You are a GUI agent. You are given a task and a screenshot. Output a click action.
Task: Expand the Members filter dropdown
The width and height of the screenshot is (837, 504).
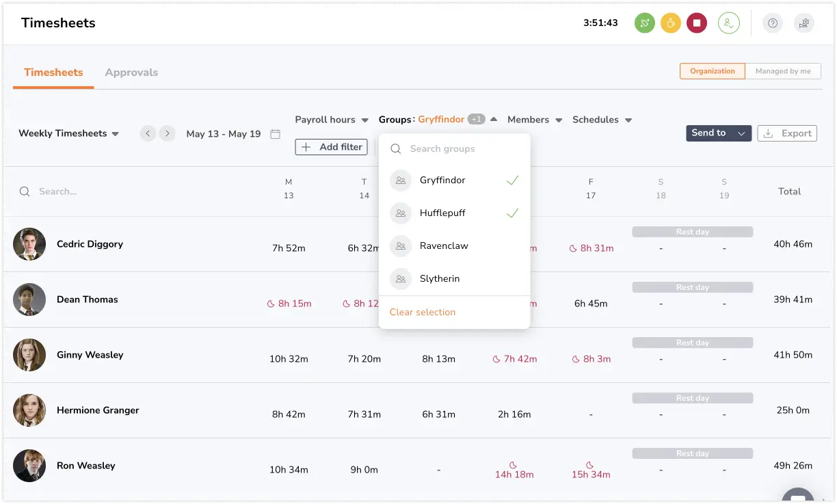click(x=534, y=120)
